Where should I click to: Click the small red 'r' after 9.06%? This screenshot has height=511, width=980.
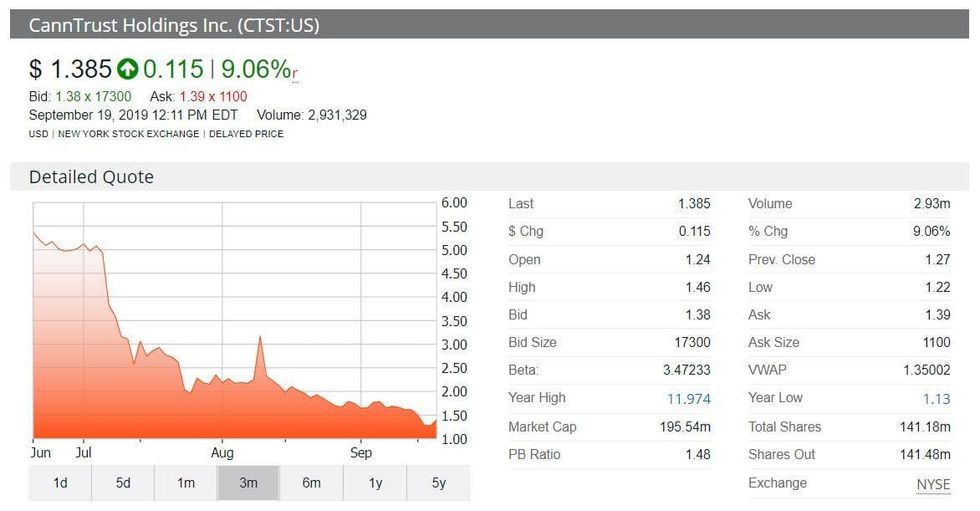pos(295,73)
